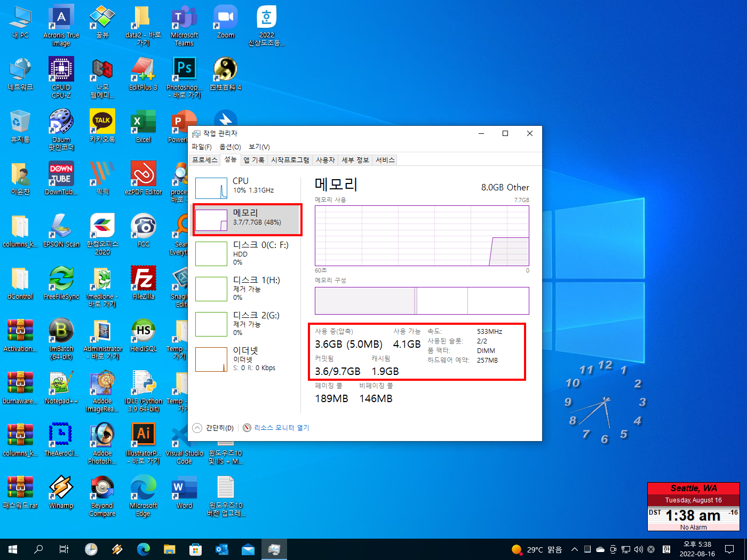
Task: Open File Explorer from the taskbar
Action: tap(170, 549)
